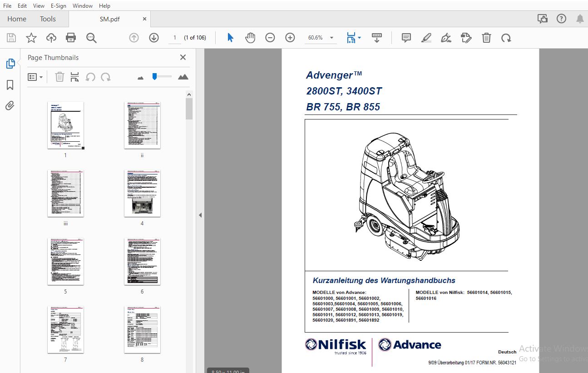Click the page number input field
Image resolution: width=588 pixels, height=373 pixels.
[x=174, y=38]
